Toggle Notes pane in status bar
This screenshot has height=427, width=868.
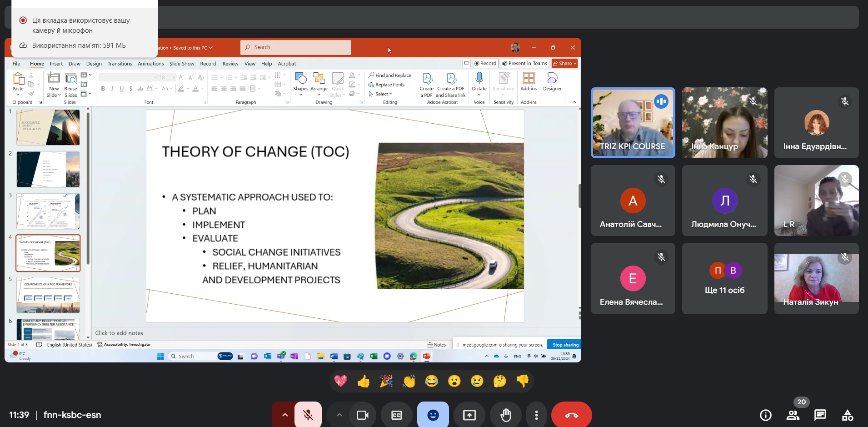click(437, 345)
